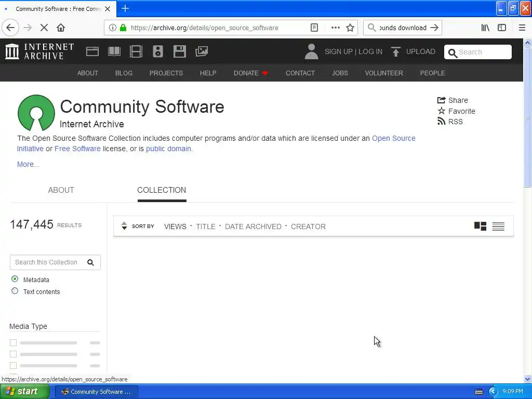Submit the browser search with arrow
This screenshot has width=532, height=399.
pos(434,28)
